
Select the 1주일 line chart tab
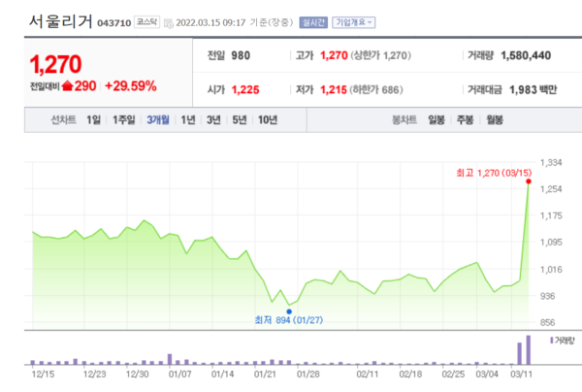click(x=124, y=120)
